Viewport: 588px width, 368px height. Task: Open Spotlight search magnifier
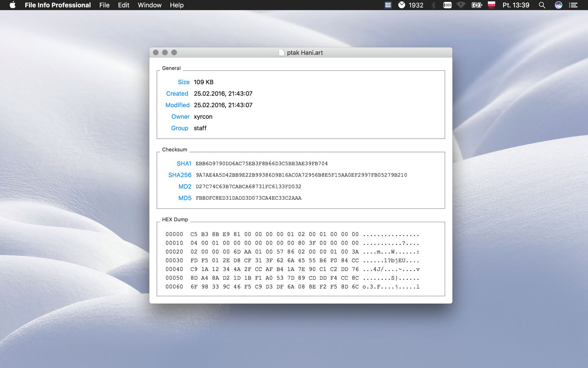click(x=542, y=5)
